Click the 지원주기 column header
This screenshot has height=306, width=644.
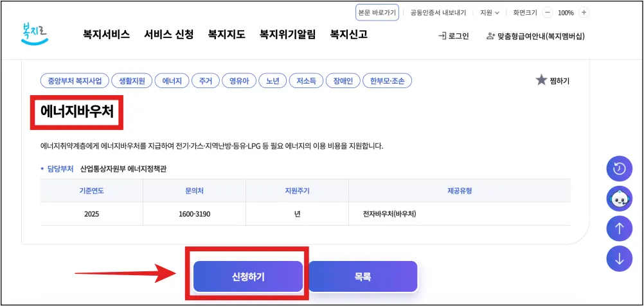coord(297,190)
